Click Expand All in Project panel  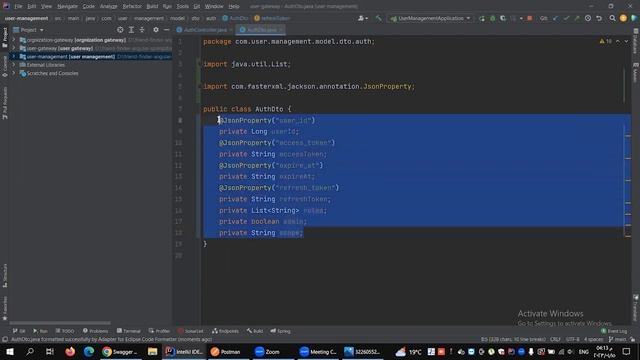click(x=131, y=30)
